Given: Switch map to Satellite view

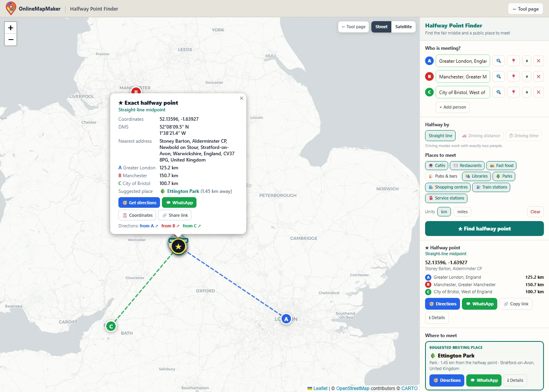Looking at the screenshot, I should (403, 27).
